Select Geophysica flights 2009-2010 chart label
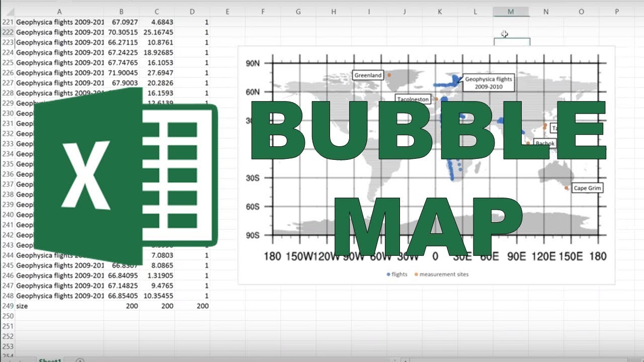Image resolution: width=644 pixels, height=362 pixels. click(x=488, y=82)
